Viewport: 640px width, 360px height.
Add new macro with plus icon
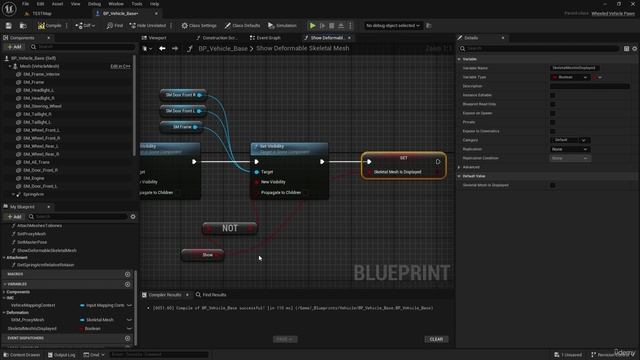127,274
